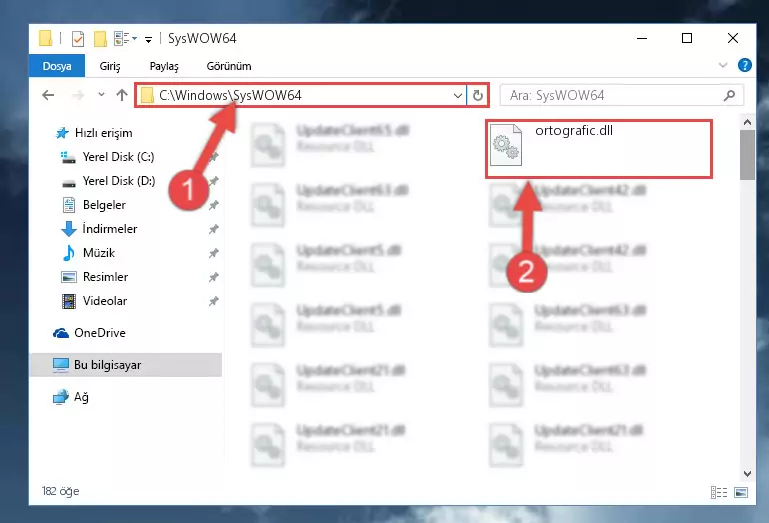
Task: Open the Resimler folder
Action: [95, 277]
